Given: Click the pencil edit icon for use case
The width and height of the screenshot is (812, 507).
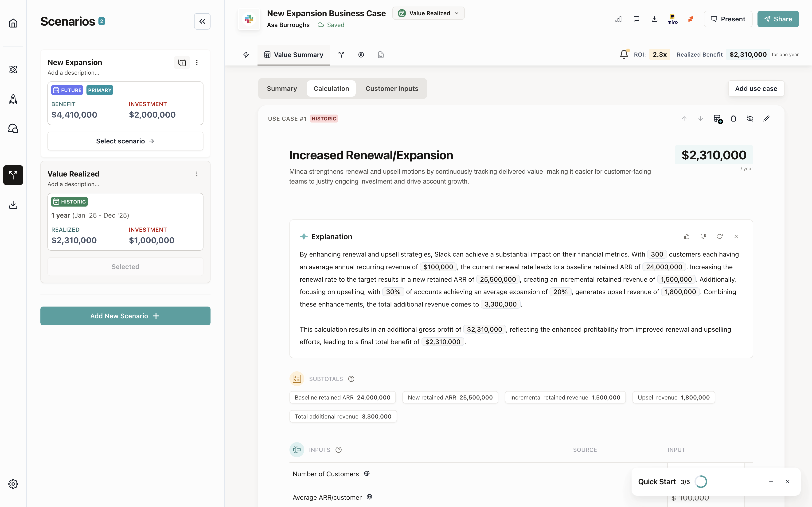Looking at the screenshot, I should tap(766, 119).
